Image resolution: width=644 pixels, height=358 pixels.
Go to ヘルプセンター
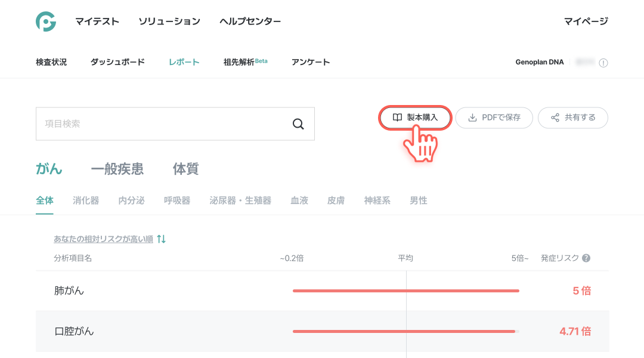[250, 21]
